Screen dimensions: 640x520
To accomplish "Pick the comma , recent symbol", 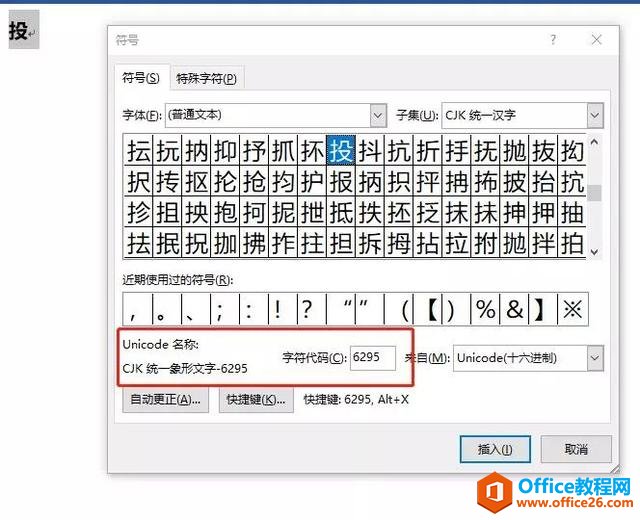I will pos(138,309).
